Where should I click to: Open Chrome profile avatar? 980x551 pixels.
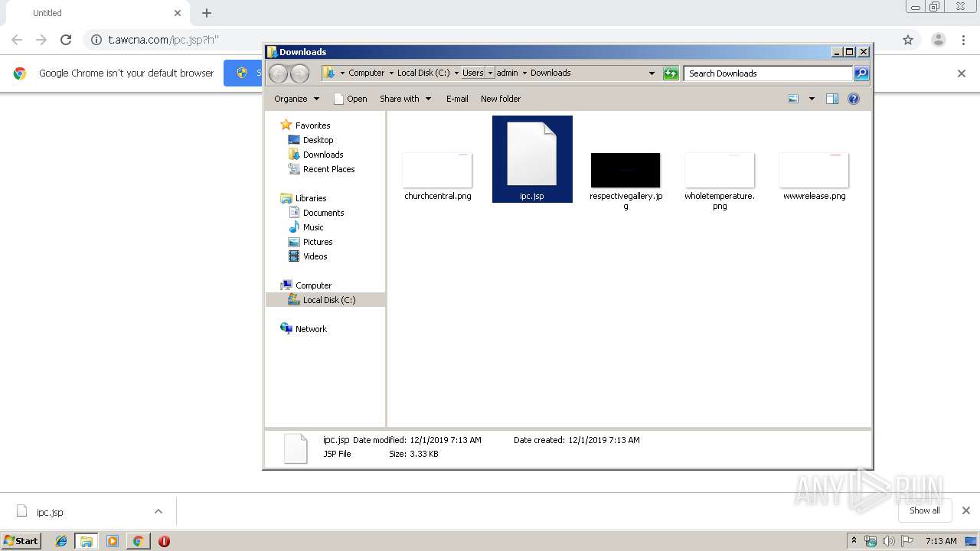pos(939,40)
